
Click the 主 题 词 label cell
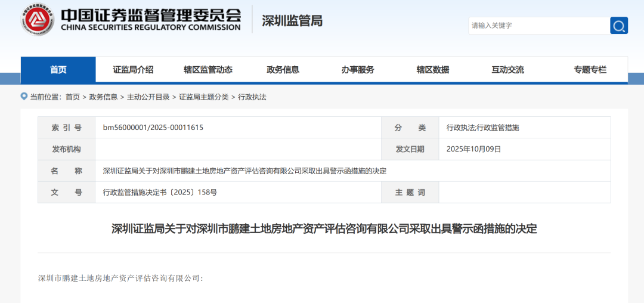click(410, 192)
